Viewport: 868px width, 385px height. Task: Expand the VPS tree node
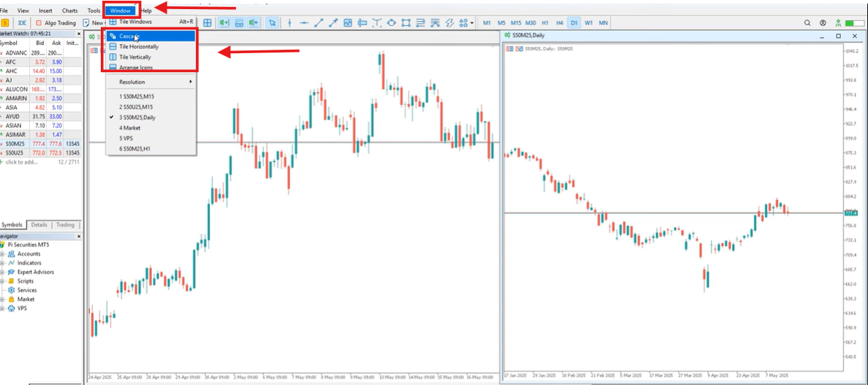coord(2,308)
